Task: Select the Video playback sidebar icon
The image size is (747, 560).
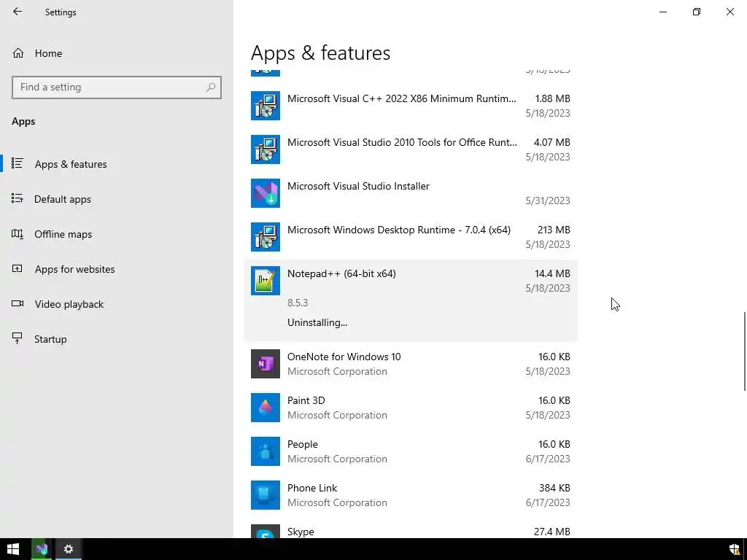Action: [18, 303]
